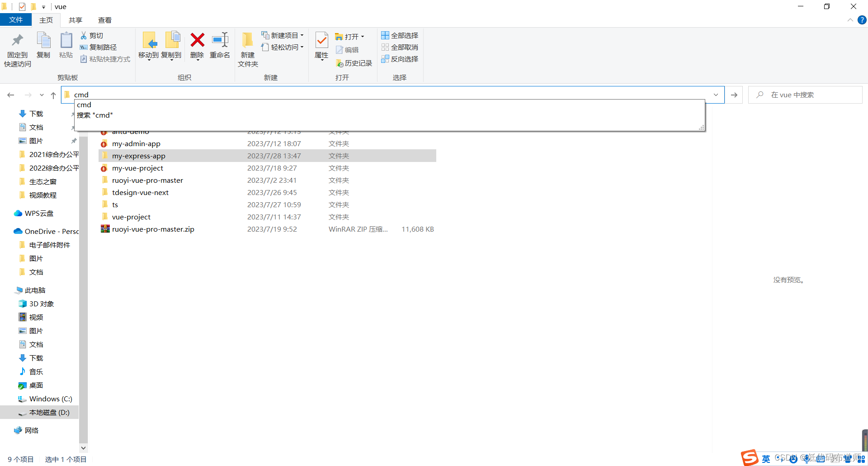Click the go-to arrow beside address bar
The width and height of the screenshot is (868, 466).
pos(734,95)
